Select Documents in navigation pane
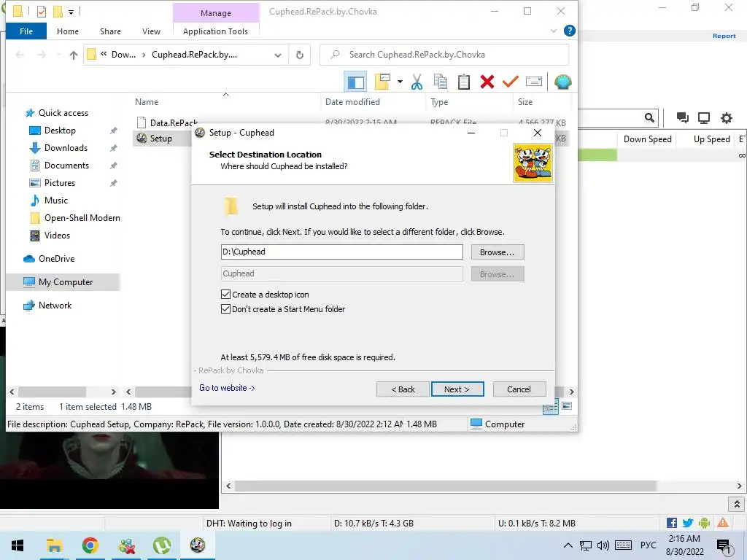Image resolution: width=747 pixels, height=560 pixels. [x=66, y=166]
